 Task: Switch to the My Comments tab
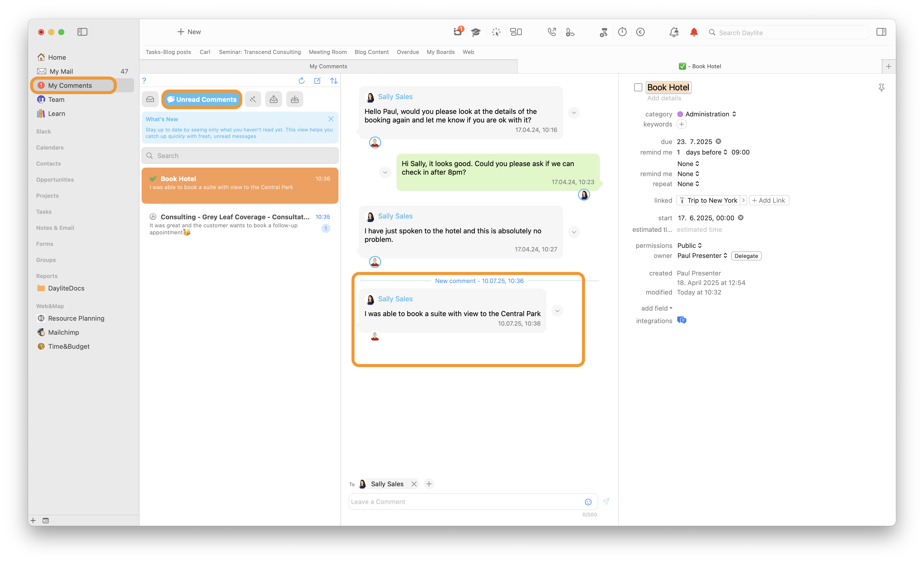click(328, 66)
